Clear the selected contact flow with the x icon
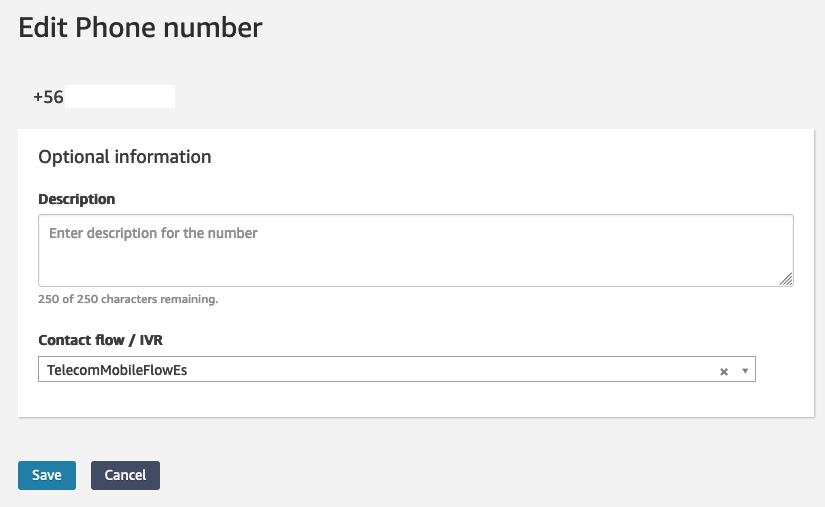Viewport: 825px width, 507px height. 723,371
